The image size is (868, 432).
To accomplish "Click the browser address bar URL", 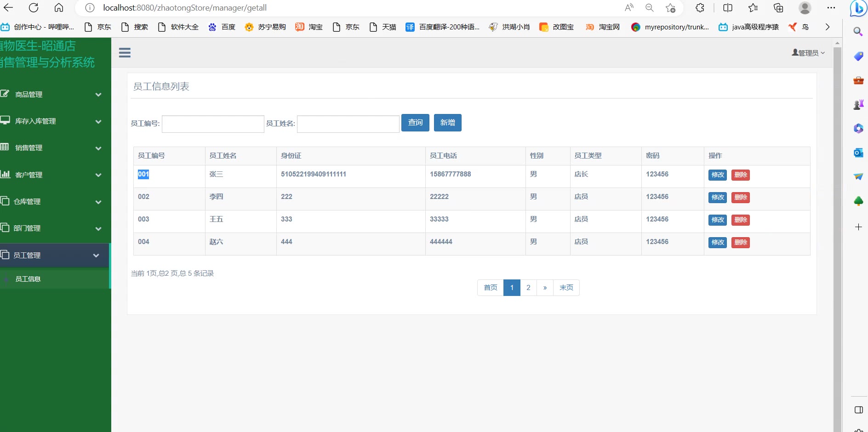I will click(185, 8).
